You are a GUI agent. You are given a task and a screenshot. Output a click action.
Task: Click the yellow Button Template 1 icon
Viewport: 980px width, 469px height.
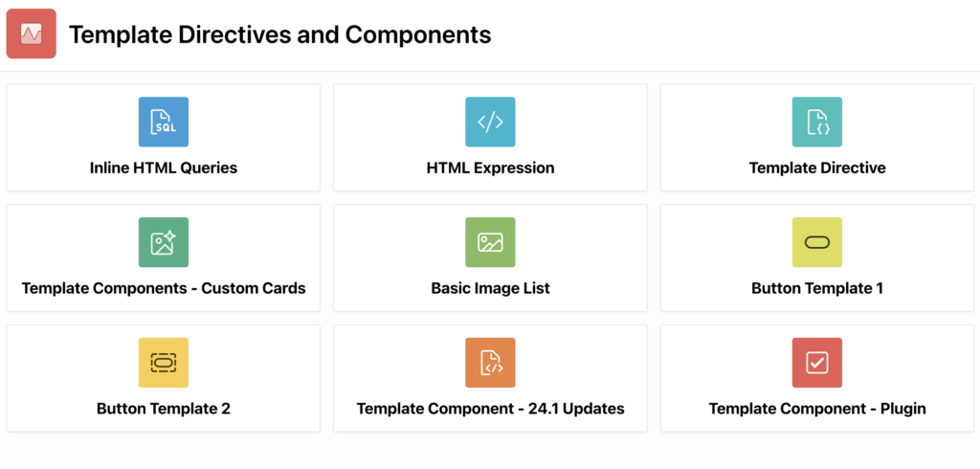(817, 242)
